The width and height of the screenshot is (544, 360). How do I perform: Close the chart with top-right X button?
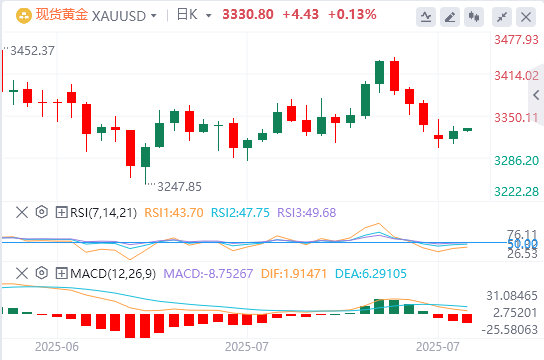coord(526,17)
